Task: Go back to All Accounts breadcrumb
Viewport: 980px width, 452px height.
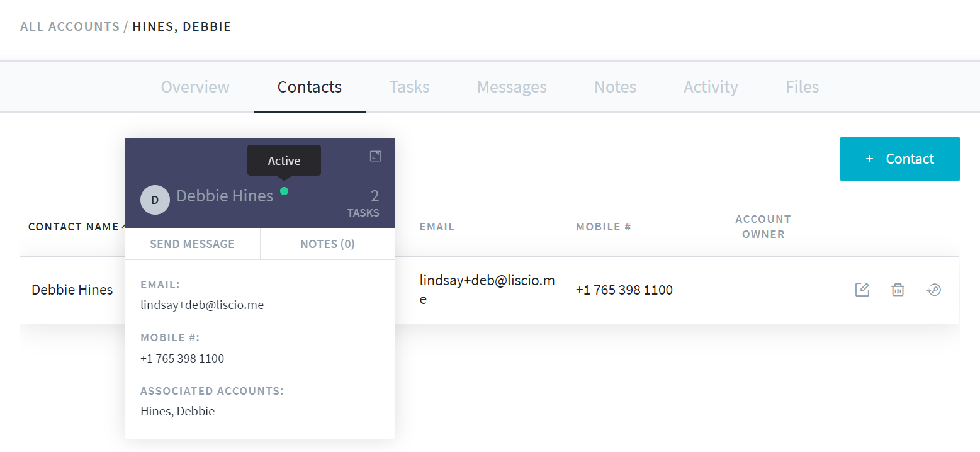Action: pos(70,26)
